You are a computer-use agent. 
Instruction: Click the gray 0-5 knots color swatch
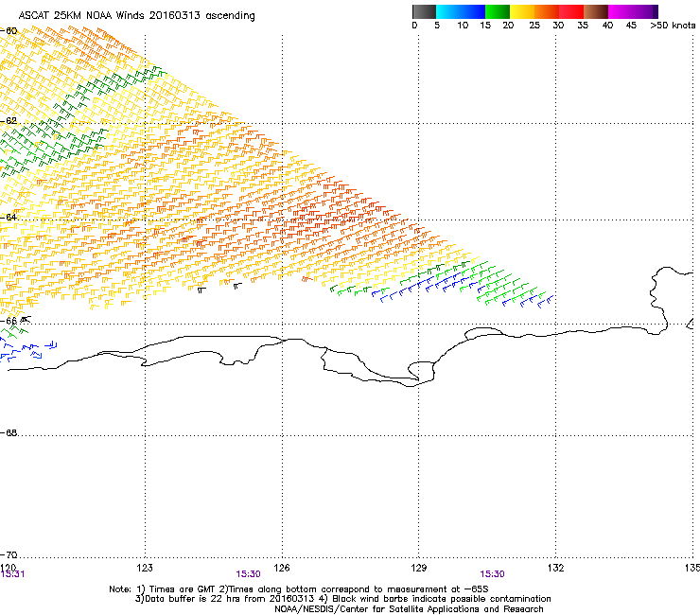[x=424, y=11]
